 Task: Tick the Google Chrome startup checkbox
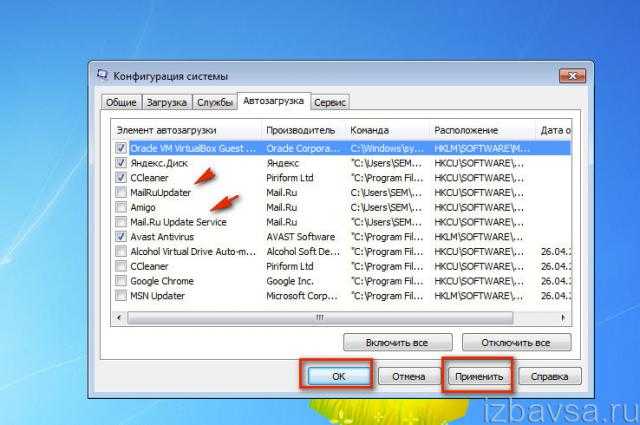pyautogui.click(x=121, y=281)
